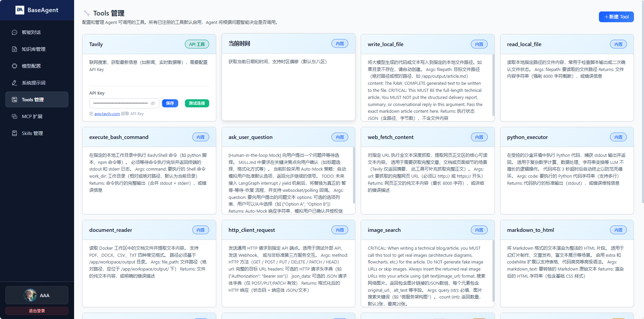Click the 内置 badge on execute_bash_command
Screen dimensions: 644x319
[x=201, y=137]
